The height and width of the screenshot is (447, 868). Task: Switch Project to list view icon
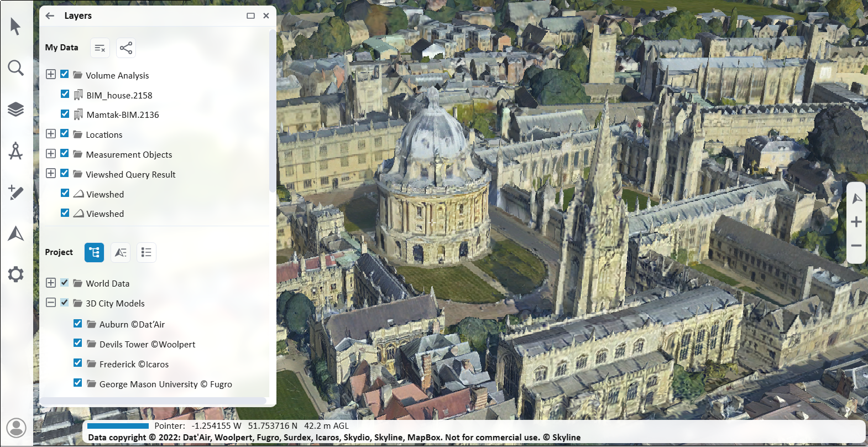[147, 252]
